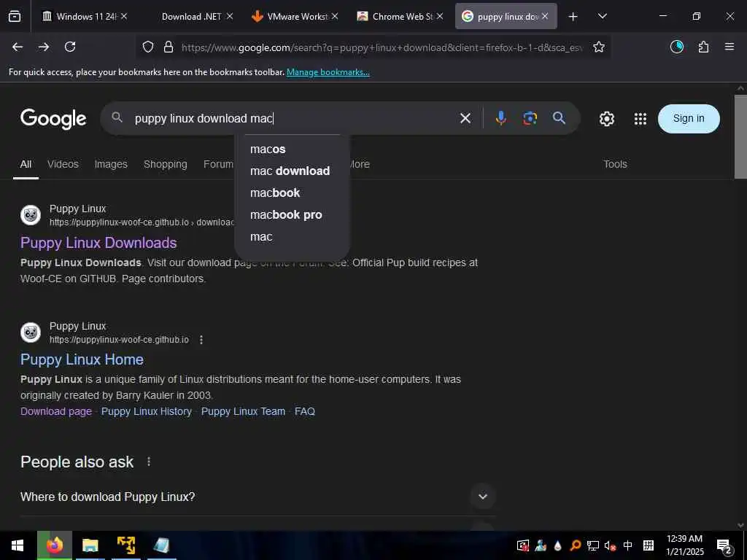Image resolution: width=747 pixels, height=560 pixels.
Task: Open the Puppy Linux Home result
Action: pyautogui.click(x=82, y=359)
